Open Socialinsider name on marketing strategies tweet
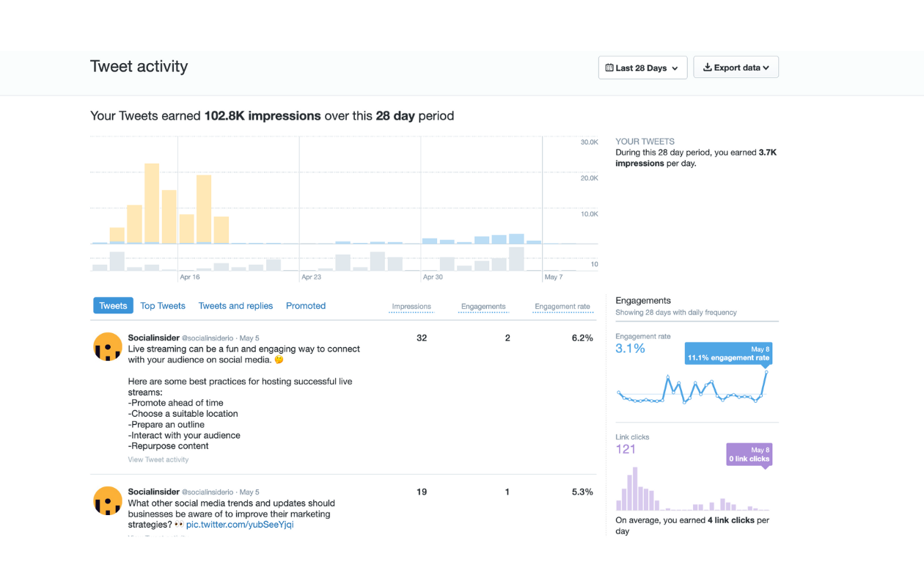924x587 pixels. coord(154,492)
